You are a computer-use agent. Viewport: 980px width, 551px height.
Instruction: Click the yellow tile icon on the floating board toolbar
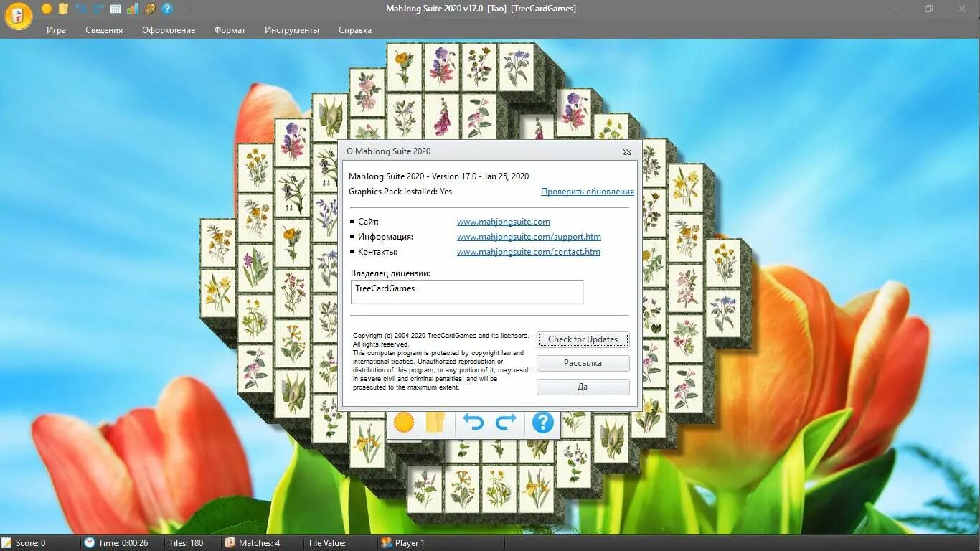[x=435, y=423]
